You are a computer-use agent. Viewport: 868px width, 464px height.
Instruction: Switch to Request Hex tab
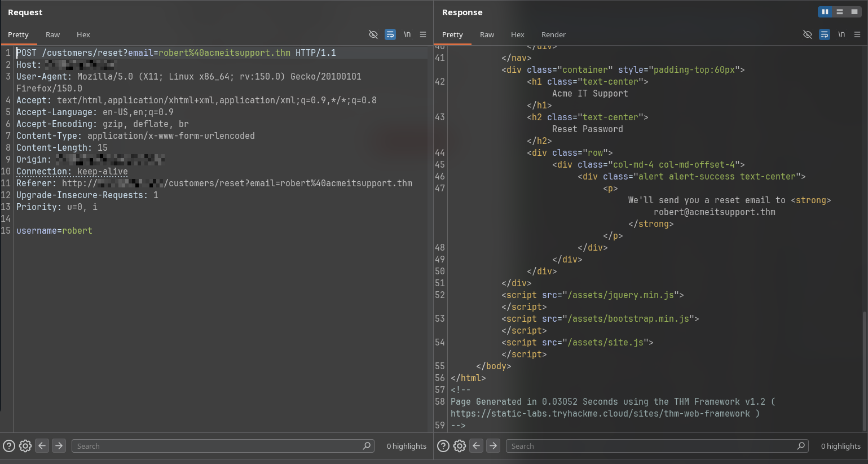83,34
